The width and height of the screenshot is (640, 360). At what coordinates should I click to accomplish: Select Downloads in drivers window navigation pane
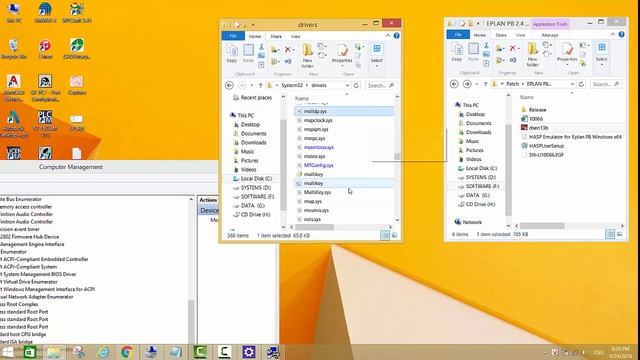click(x=253, y=142)
